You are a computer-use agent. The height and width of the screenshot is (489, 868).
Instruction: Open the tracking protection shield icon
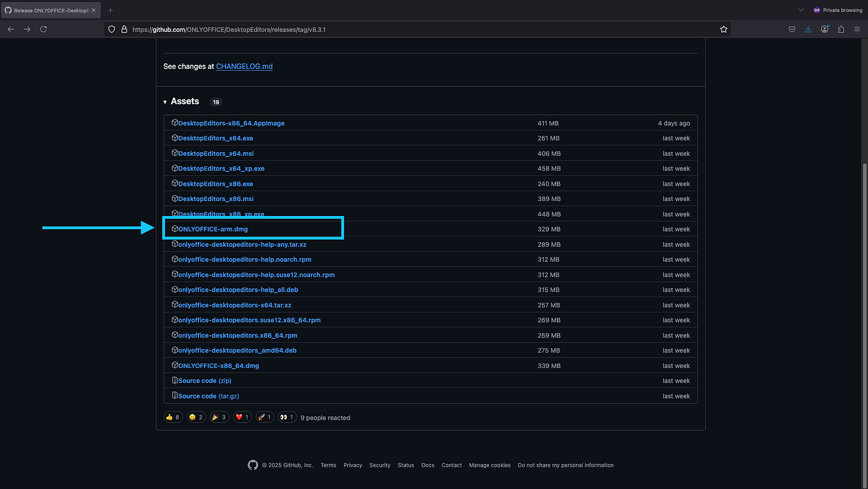tap(112, 29)
